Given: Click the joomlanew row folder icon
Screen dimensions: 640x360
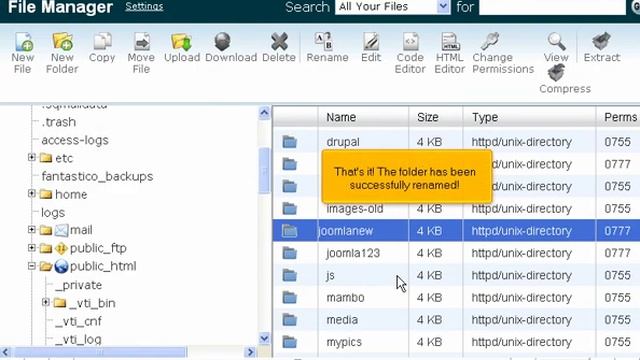Looking at the screenshot, I should click(289, 231).
